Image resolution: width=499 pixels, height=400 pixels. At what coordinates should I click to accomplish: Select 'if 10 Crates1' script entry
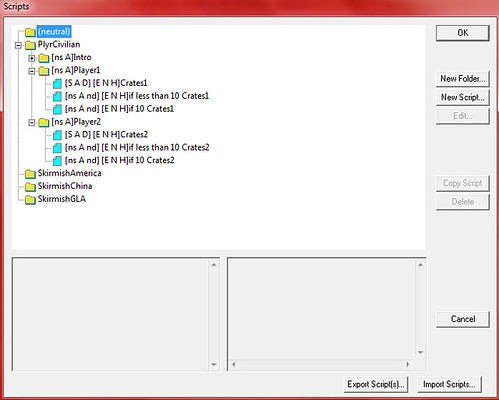(119, 109)
